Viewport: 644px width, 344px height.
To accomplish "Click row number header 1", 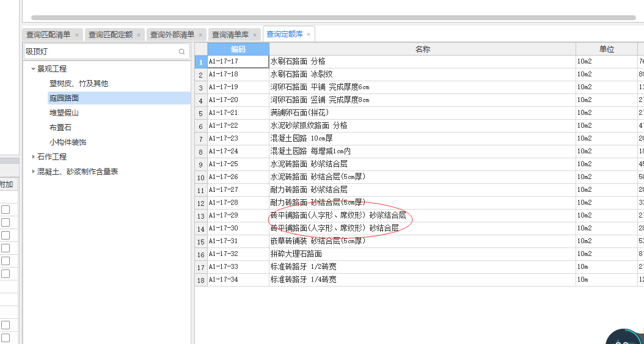I will 201,62.
